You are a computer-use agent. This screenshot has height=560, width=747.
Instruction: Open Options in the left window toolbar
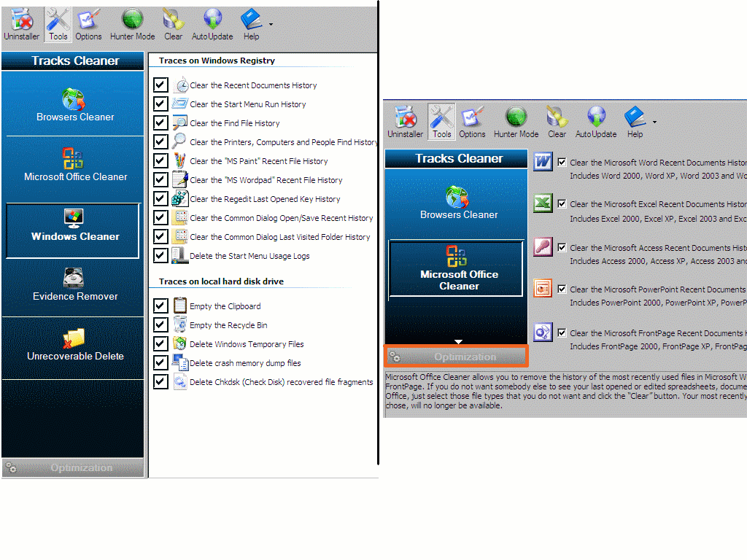88,25
